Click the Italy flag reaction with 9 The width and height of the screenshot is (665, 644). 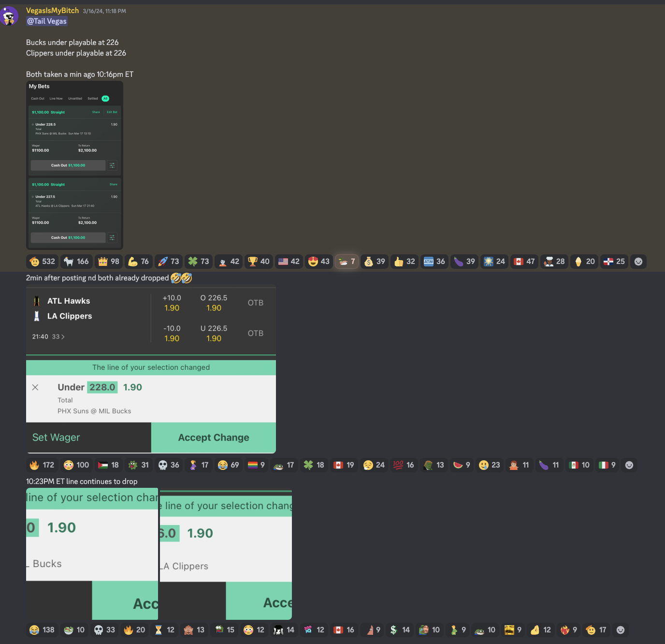point(607,465)
